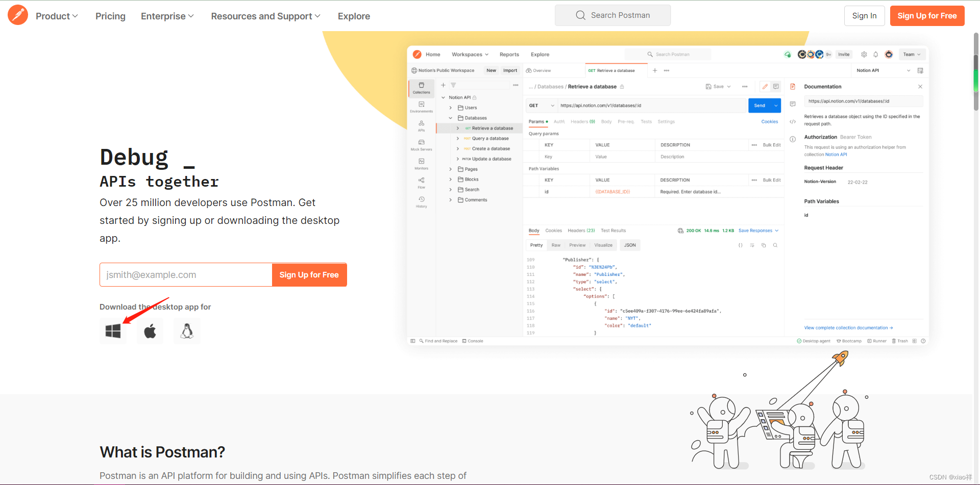Click the settings gear in app header
980x485 pixels.
pyautogui.click(x=864, y=55)
